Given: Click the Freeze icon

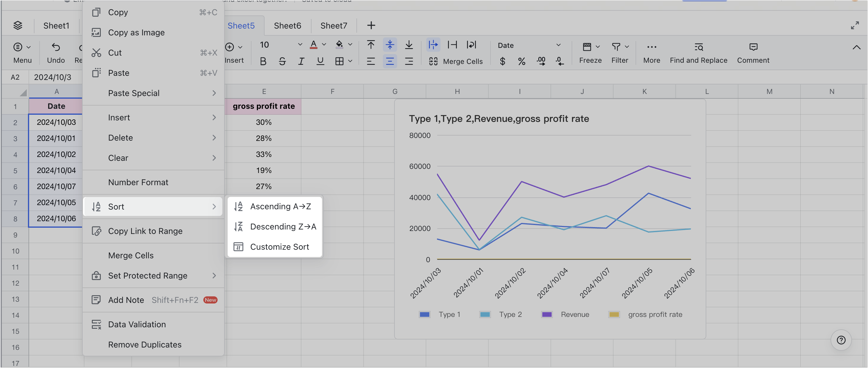Looking at the screenshot, I should 587,47.
